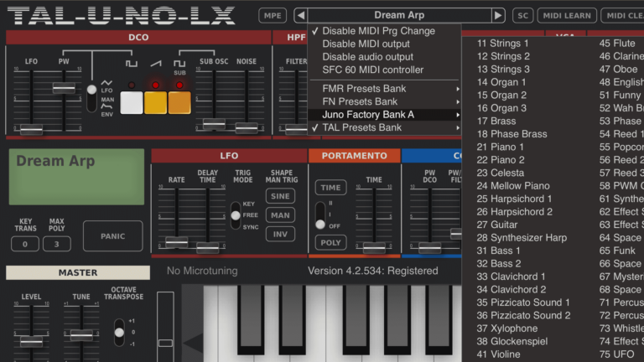The height and width of the screenshot is (362, 644).
Task: Click the LFO DELAY TIME slider handle
Action: click(x=207, y=247)
